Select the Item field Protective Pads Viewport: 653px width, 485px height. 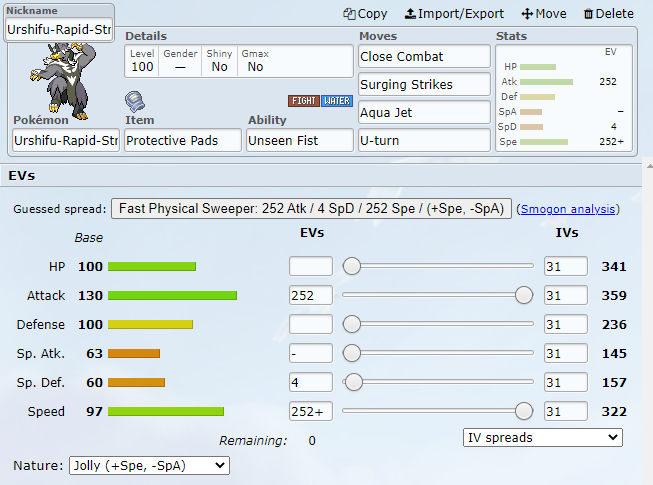183,140
